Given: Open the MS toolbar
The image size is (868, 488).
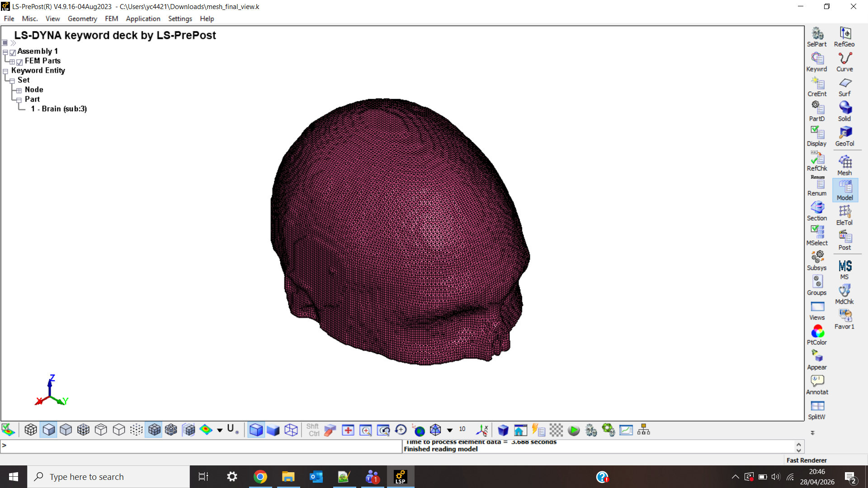Looking at the screenshot, I should (x=844, y=270).
